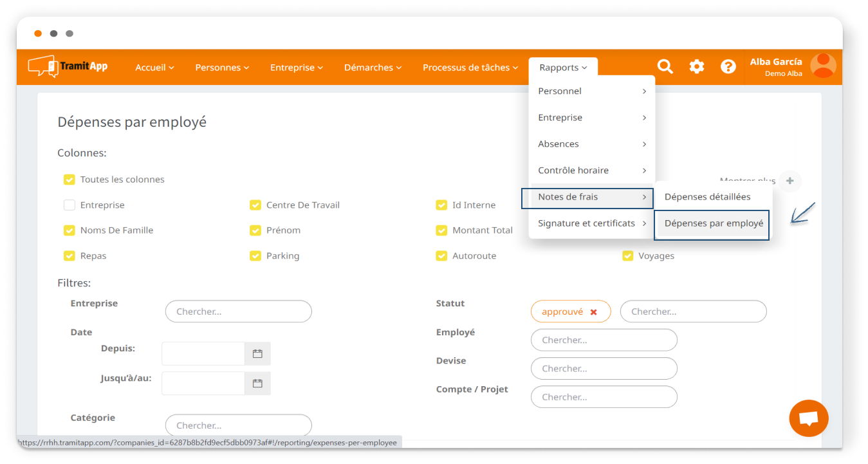Choose Dépenses par employé from submenu
The width and height of the screenshot is (868, 464).
tap(714, 224)
